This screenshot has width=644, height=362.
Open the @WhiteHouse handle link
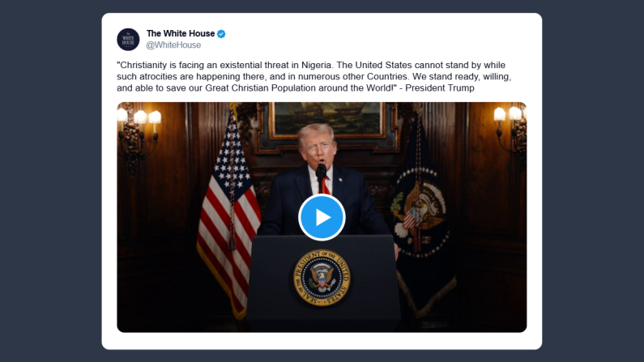tap(173, 45)
